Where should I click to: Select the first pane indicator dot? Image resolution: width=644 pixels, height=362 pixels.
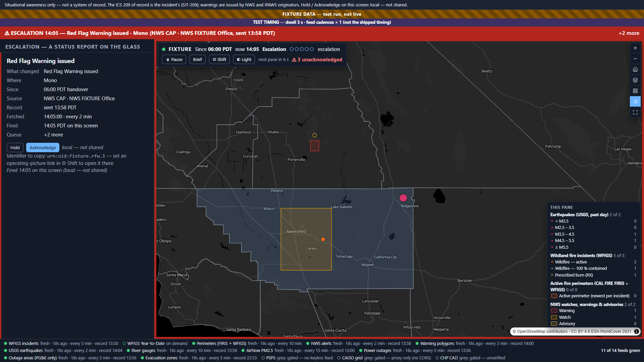coord(292,49)
